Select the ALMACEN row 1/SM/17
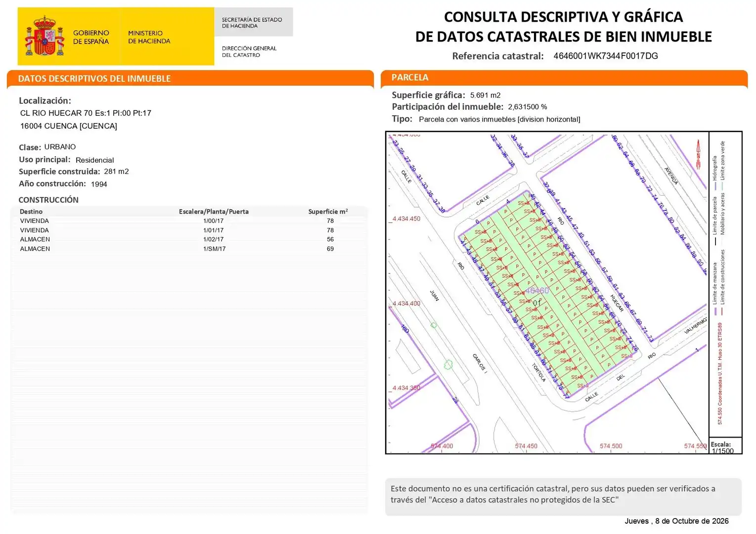Image resolution: width=756 pixels, height=534 pixels. [188, 249]
